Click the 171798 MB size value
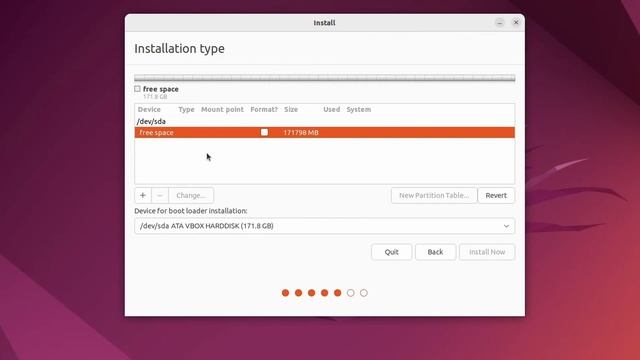This screenshot has height=360, width=640. [301, 133]
